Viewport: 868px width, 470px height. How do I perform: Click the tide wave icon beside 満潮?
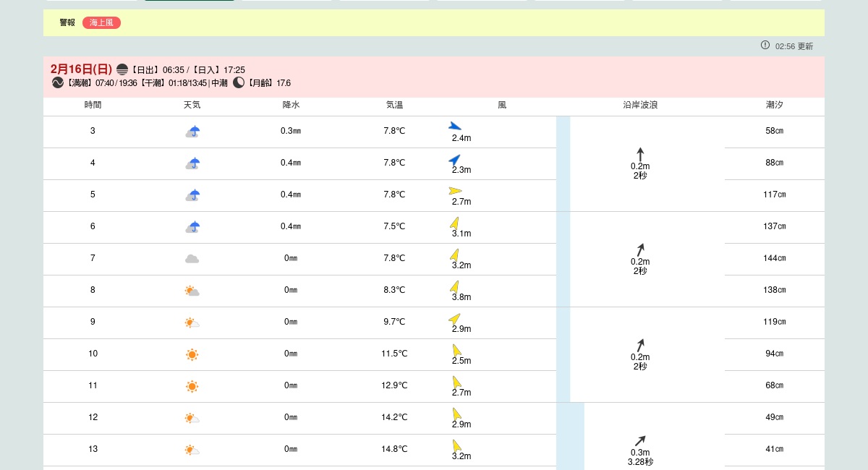coord(58,83)
